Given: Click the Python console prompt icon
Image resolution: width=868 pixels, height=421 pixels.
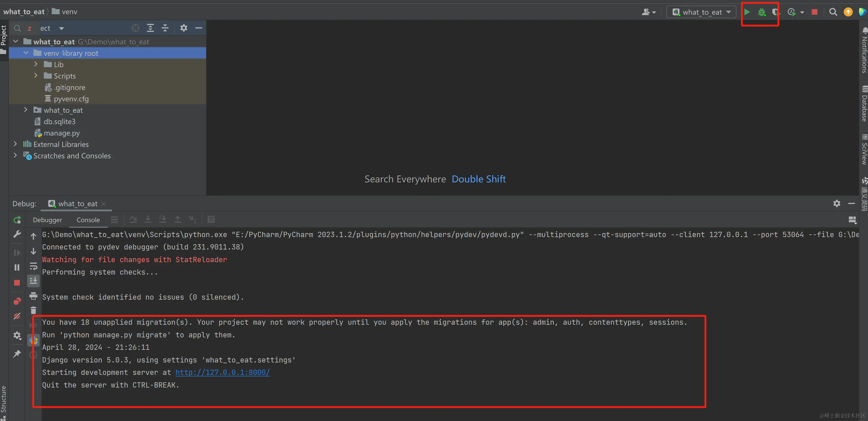Looking at the screenshot, I should (x=33, y=340).
